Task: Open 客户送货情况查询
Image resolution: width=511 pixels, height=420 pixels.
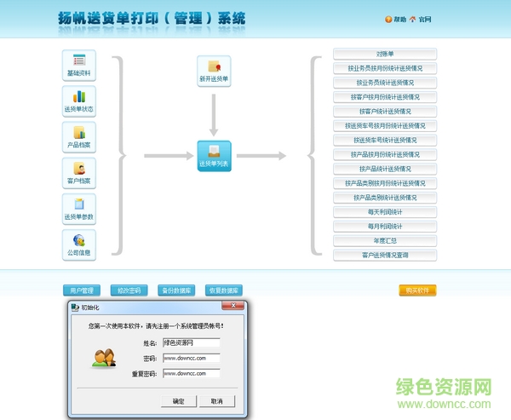Action: (x=385, y=255)
